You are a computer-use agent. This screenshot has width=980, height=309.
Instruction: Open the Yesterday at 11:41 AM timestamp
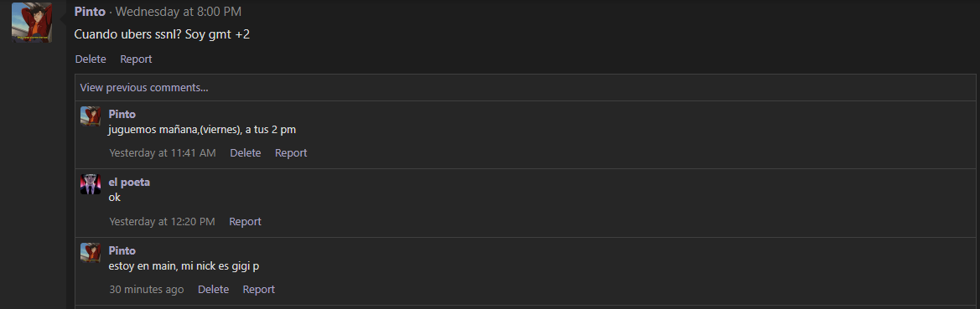click(163, 153)
